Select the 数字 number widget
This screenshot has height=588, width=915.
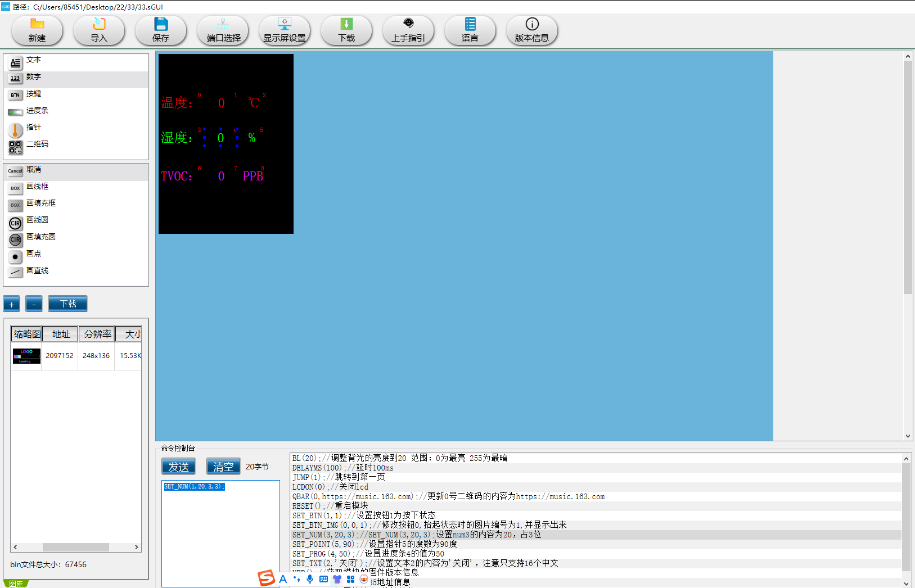[x=76, y=79]
